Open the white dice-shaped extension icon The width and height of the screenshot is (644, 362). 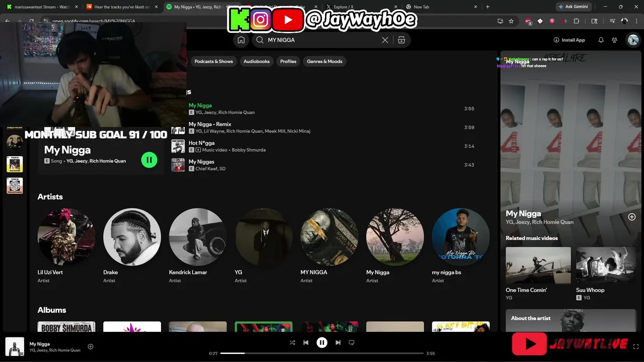pyautogui.click(x=540, y=21)
